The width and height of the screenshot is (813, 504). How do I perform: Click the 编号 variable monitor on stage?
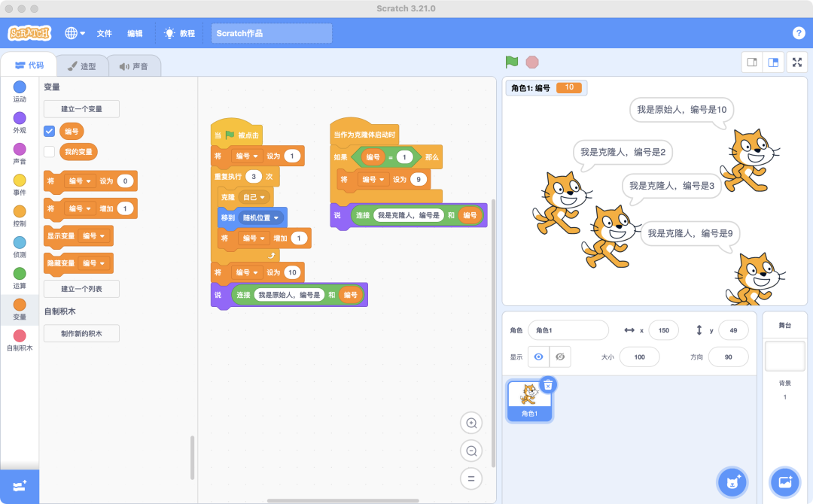[547, 87]
